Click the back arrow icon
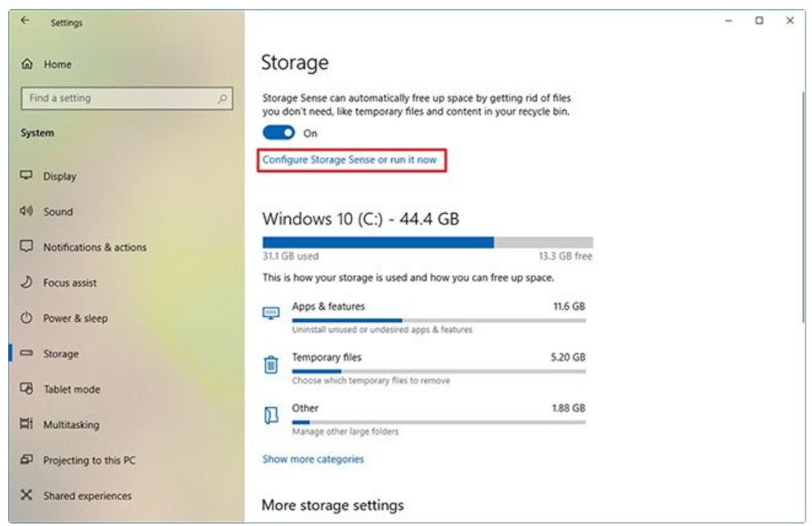 pos(25,22)
